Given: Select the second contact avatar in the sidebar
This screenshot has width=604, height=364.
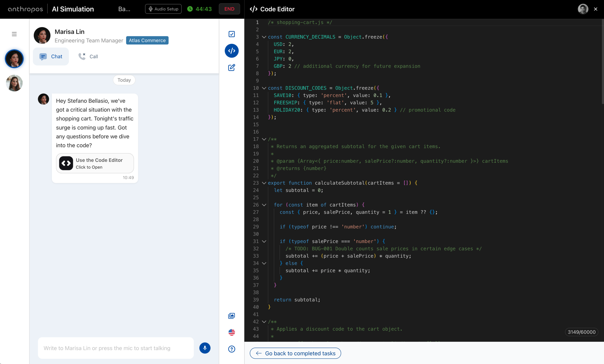Looking at the screenshot, I should (14, 83).
